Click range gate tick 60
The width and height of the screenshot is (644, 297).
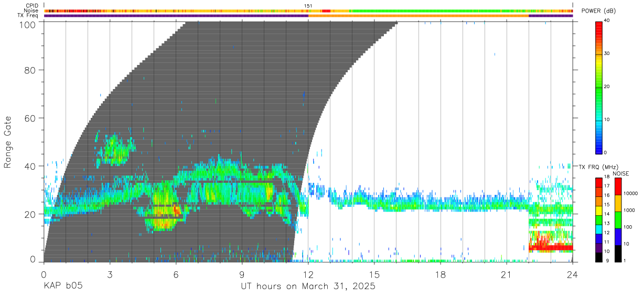[30, 118]
